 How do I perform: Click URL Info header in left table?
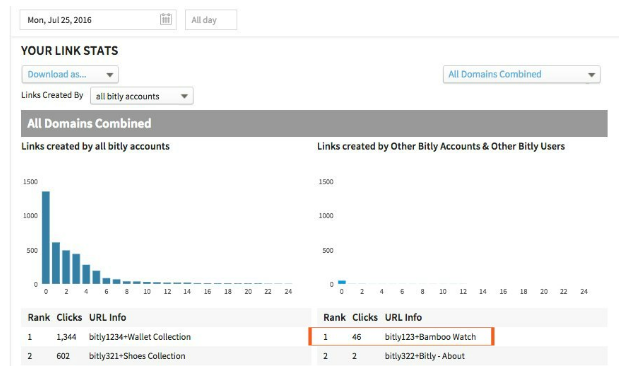107,317
